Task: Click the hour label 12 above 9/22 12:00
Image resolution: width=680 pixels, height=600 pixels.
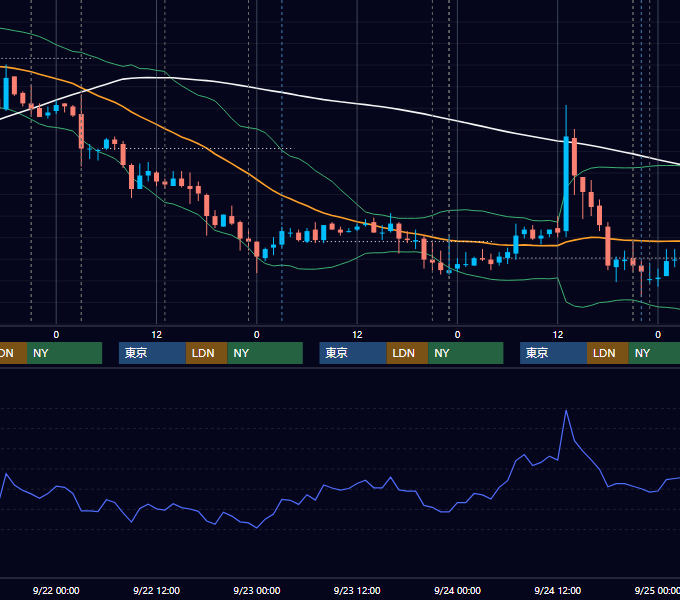Action: click(157, 335)
